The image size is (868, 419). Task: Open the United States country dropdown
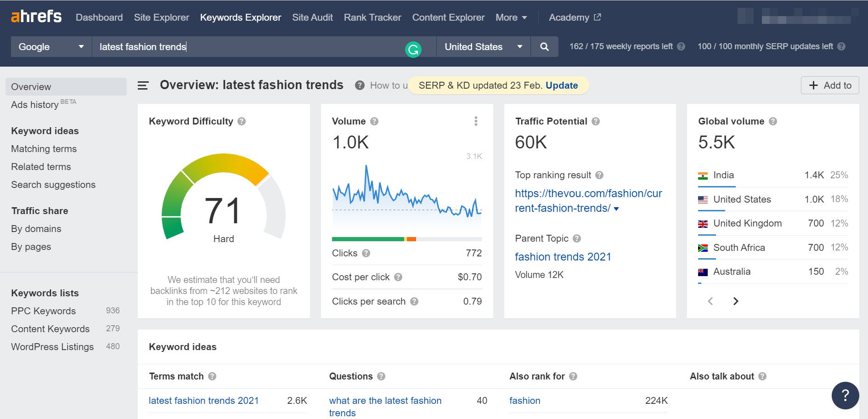click(484, 47)
